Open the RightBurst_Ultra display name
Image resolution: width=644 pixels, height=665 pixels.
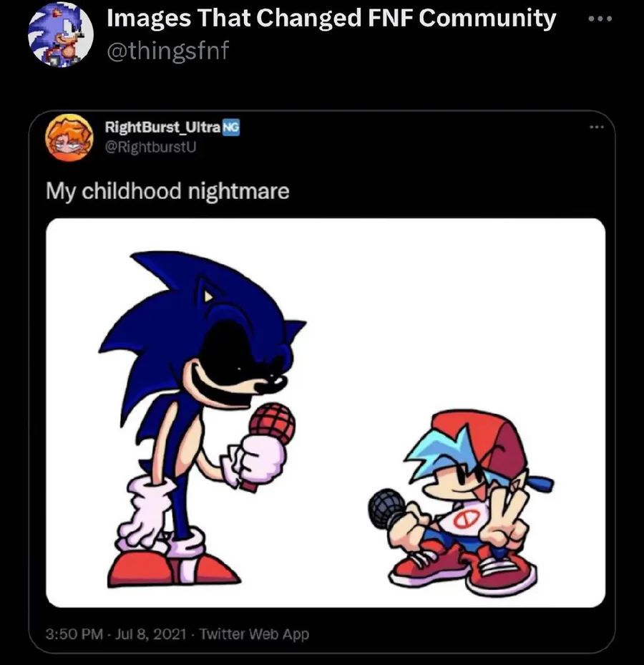[x=162, y=127]
